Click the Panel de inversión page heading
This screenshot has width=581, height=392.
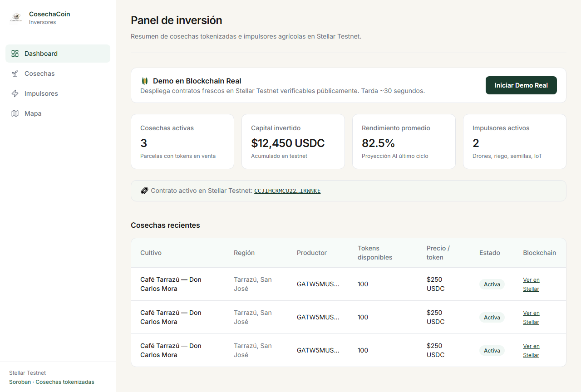point(177,20)
